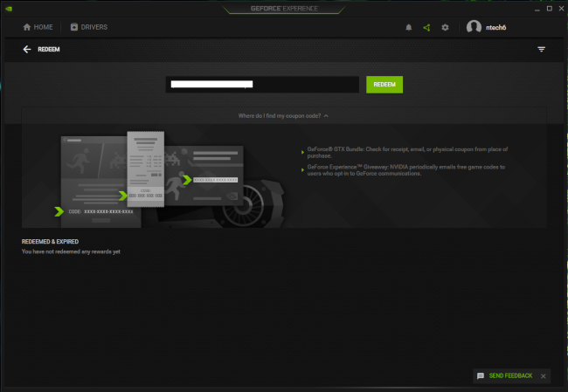Open the filter icon on the Redeem bar

click(541, 49)
